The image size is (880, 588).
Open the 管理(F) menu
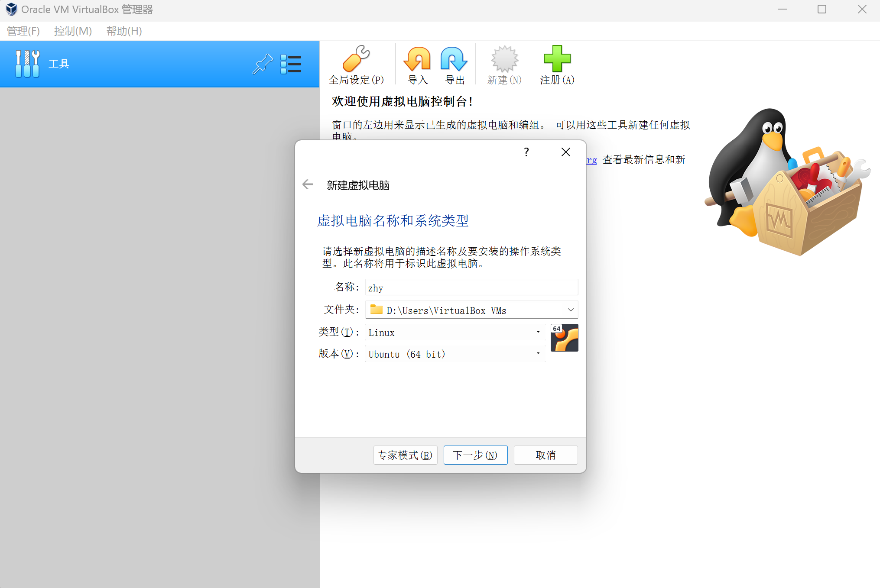click(23, 31)
